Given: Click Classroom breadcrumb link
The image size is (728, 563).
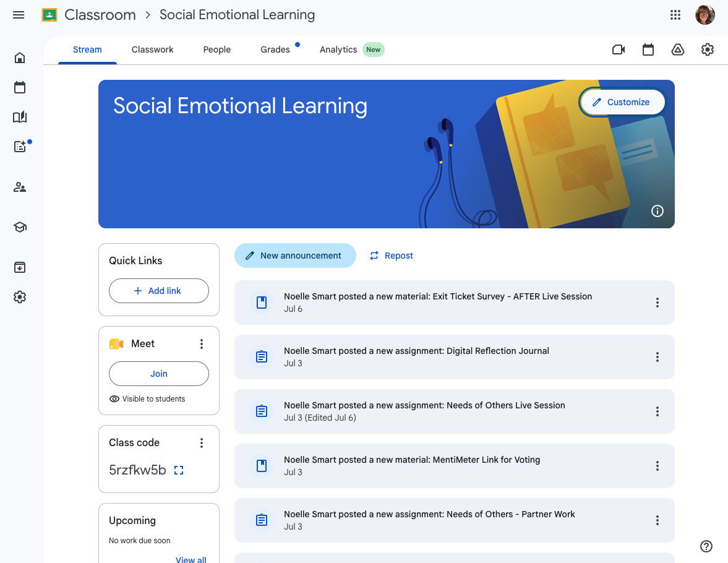Looking at the screenshot, I should (100, 15).
